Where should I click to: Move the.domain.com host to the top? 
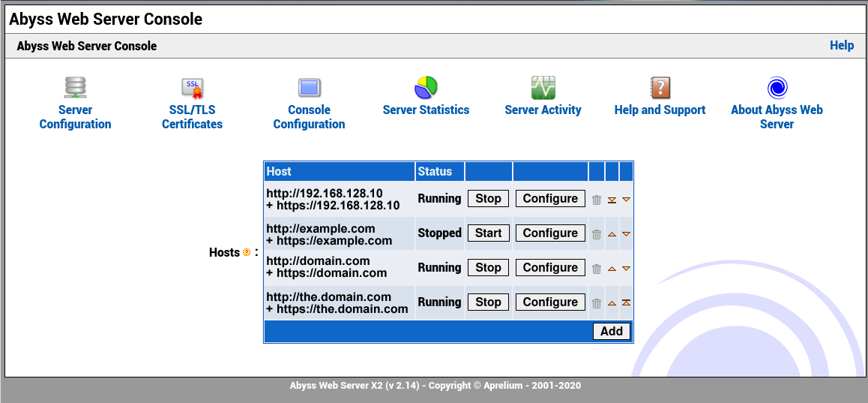[626, 302]
